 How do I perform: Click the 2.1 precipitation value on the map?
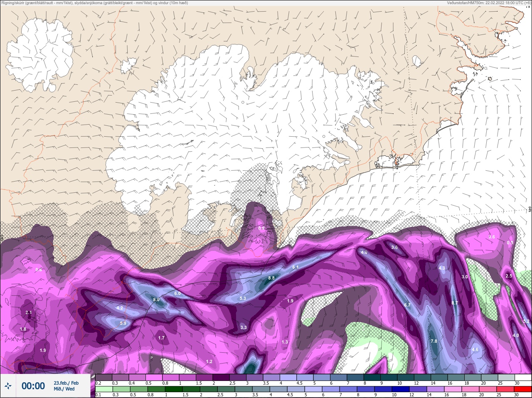click(29, 312)
